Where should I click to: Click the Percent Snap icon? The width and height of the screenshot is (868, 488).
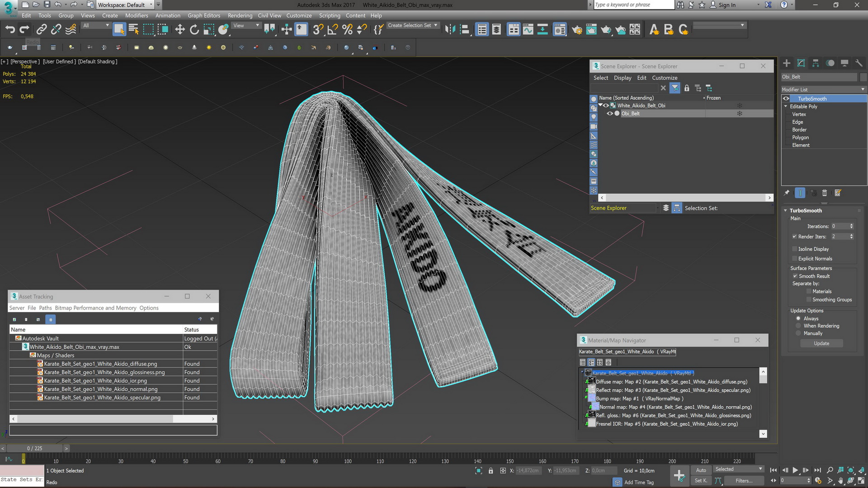coord(347,29)
